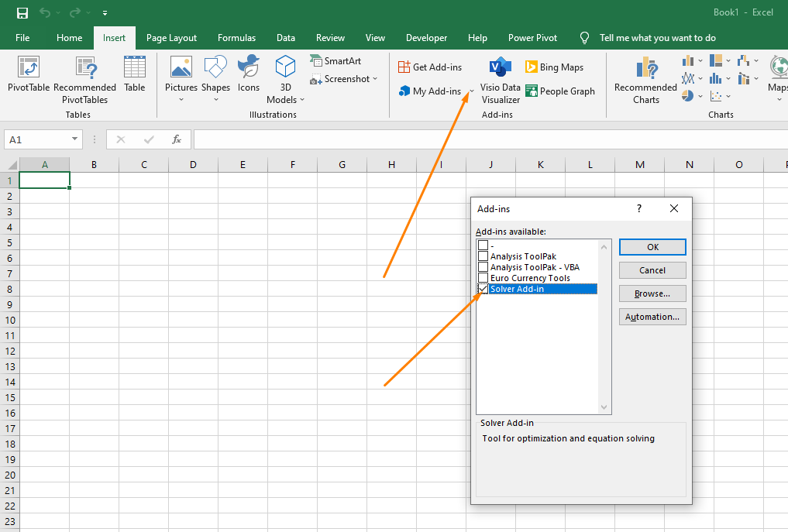
Task: Click the waterfall chart icon
Action: 744,60
